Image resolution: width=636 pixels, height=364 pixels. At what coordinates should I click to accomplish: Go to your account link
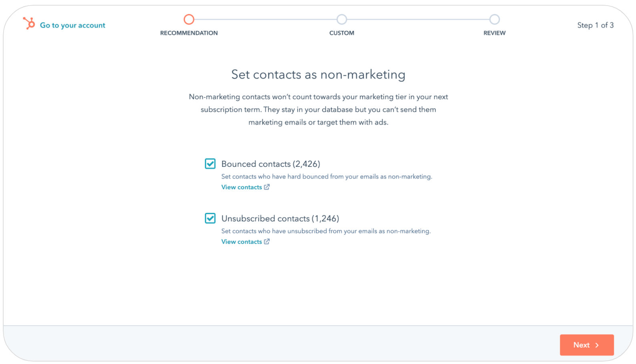tap(72, 25)
